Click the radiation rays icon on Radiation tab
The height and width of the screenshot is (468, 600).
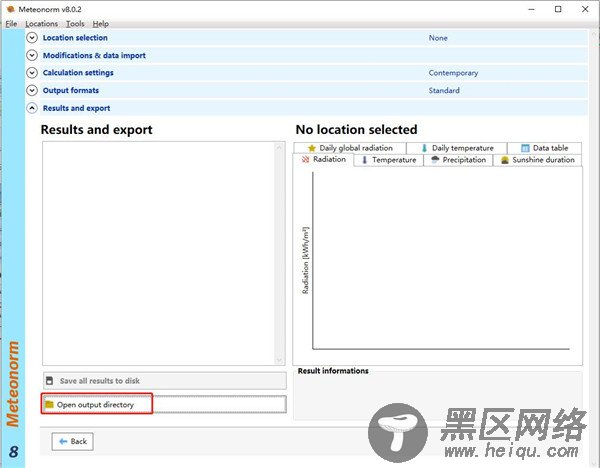(305, 160)
